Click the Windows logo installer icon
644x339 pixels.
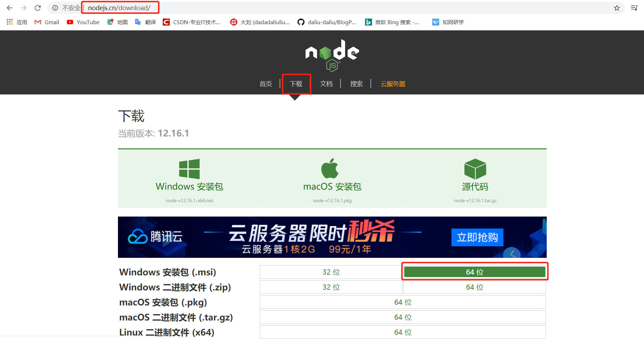(189, 169)
